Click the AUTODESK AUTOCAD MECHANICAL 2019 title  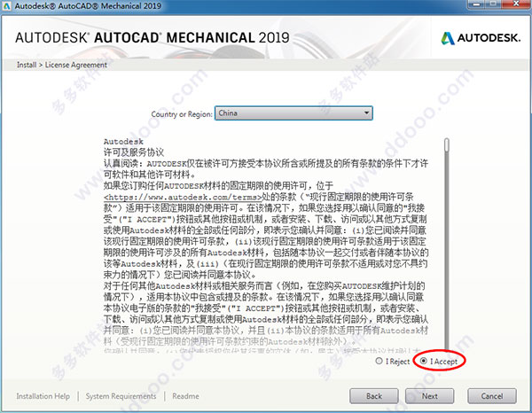(x=153, y=37)
